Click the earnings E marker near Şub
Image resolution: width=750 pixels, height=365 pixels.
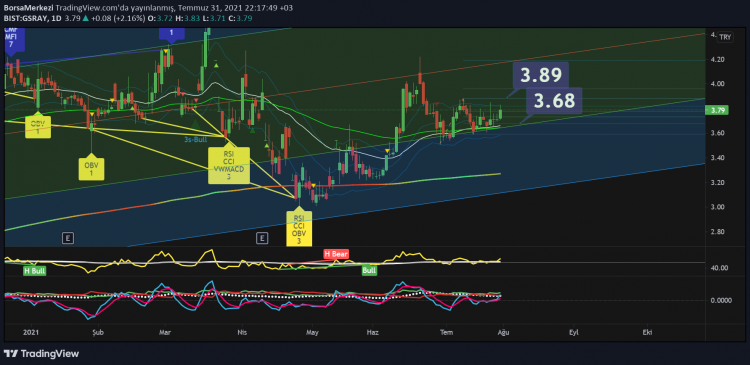(68, 238)
